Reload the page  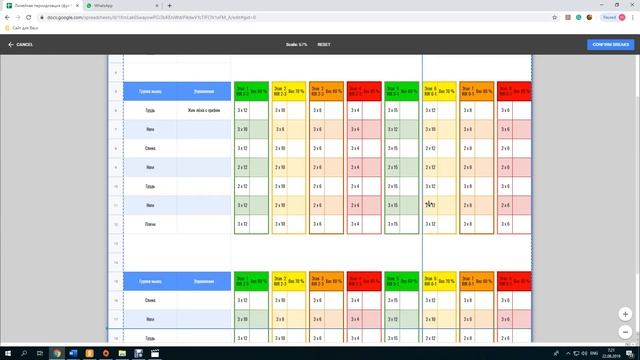29,18
